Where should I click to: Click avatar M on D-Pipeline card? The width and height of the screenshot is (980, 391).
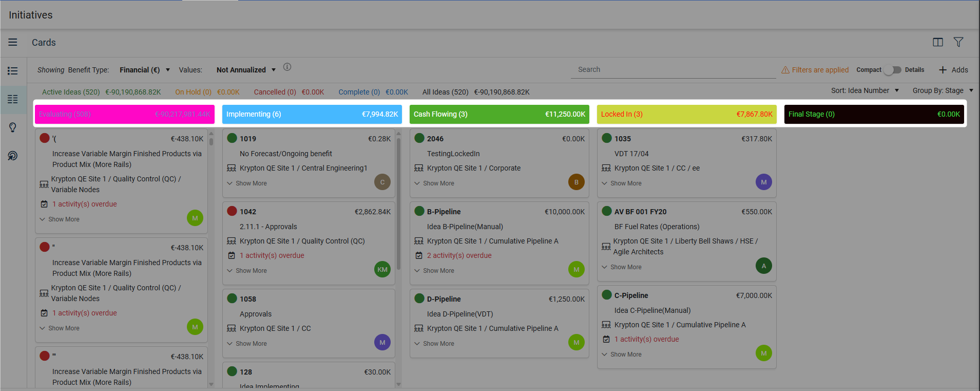[577, 342]
